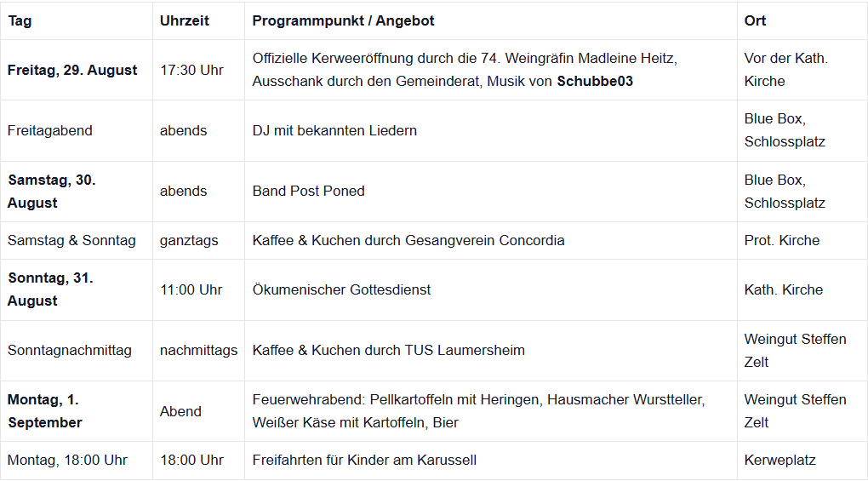The width and height of the screenshot is (868, 481).
Task: Click the 'Ökumenischer Gottesdienst' entry
Action: coord(341,289)
